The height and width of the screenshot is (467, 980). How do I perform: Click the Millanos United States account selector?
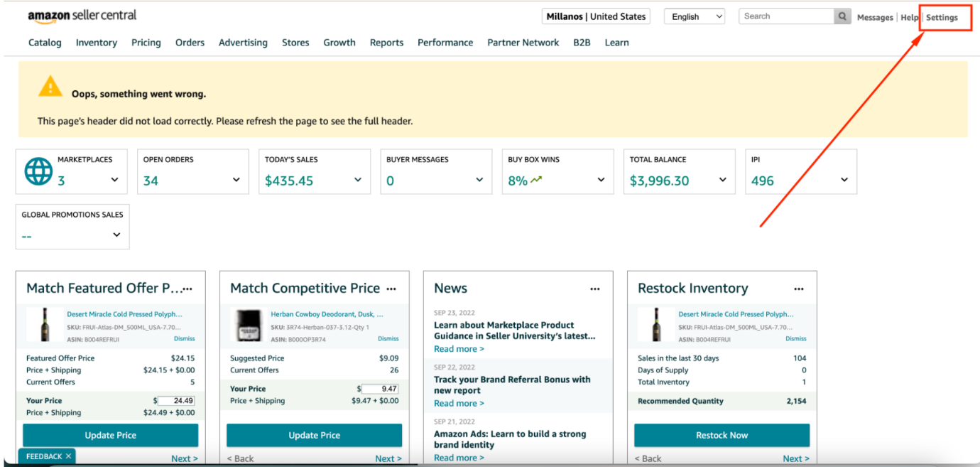597,16
